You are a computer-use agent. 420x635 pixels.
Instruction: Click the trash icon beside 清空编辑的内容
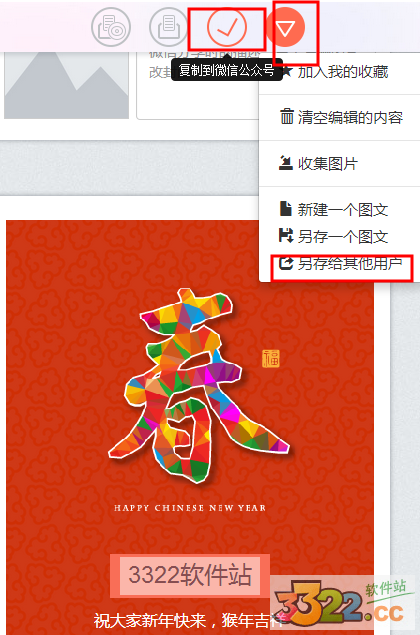point(287,117)
